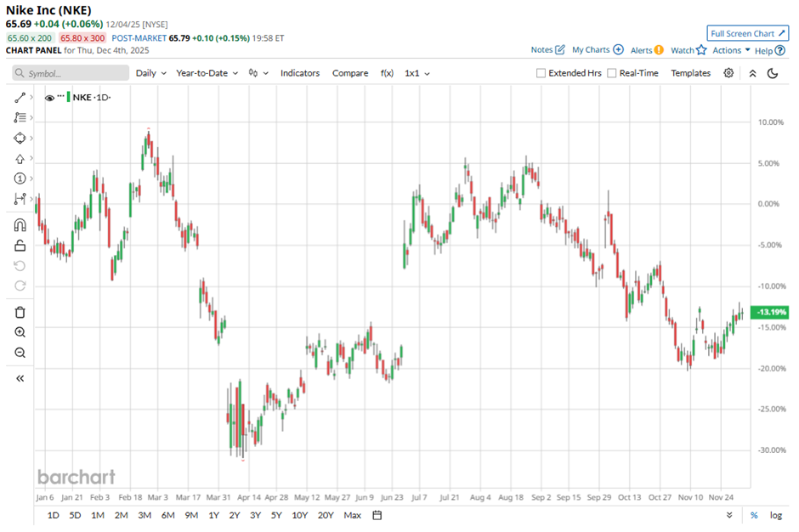Select the measure range tool
This screenshot has height=532, width=799.
pyautogui.click(x=20, y=199)
